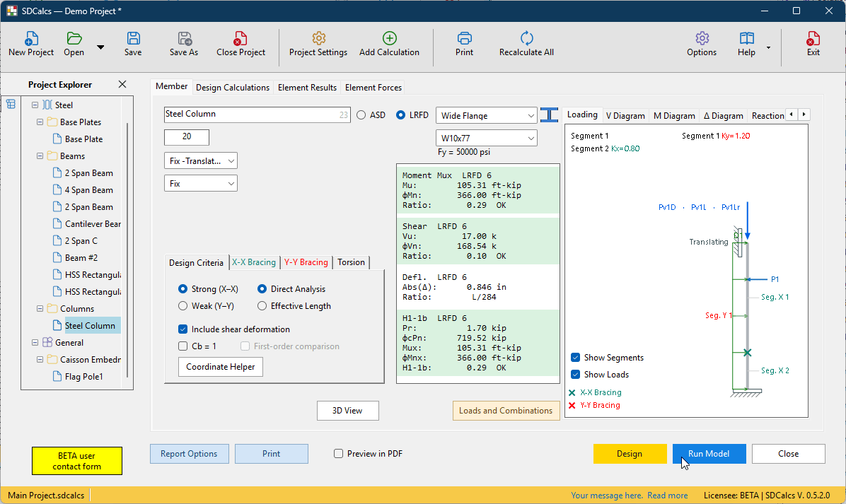Click the toolbar Print printer icon
The image size is (846, 504).
click(x=465, y=38)
